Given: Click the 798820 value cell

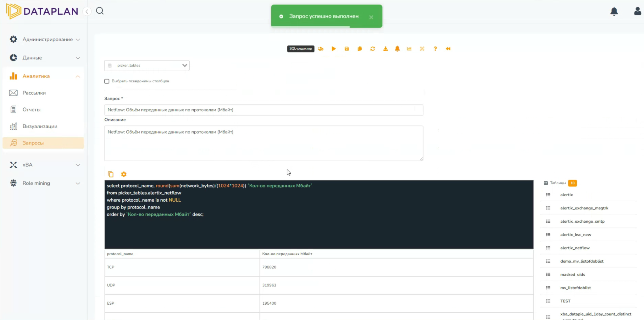Looking at the screenshot, I should click(x=397, y=267).
